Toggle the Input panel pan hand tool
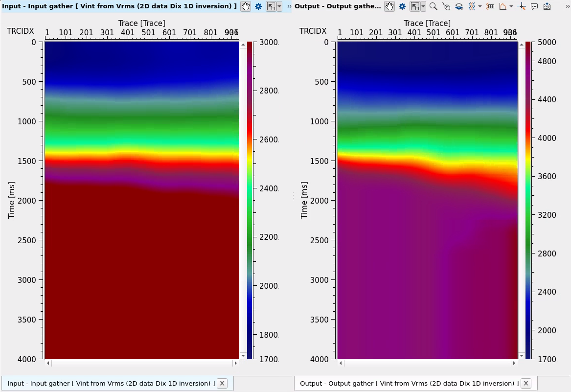 (246, 6)
